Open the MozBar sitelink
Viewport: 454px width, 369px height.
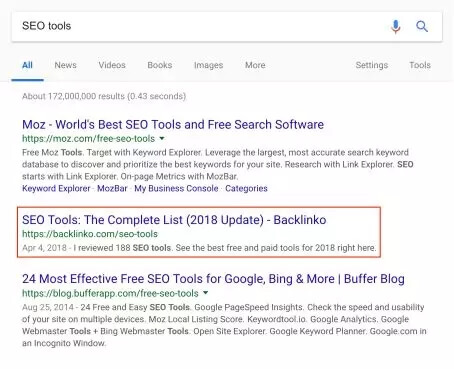pos(112,188)
